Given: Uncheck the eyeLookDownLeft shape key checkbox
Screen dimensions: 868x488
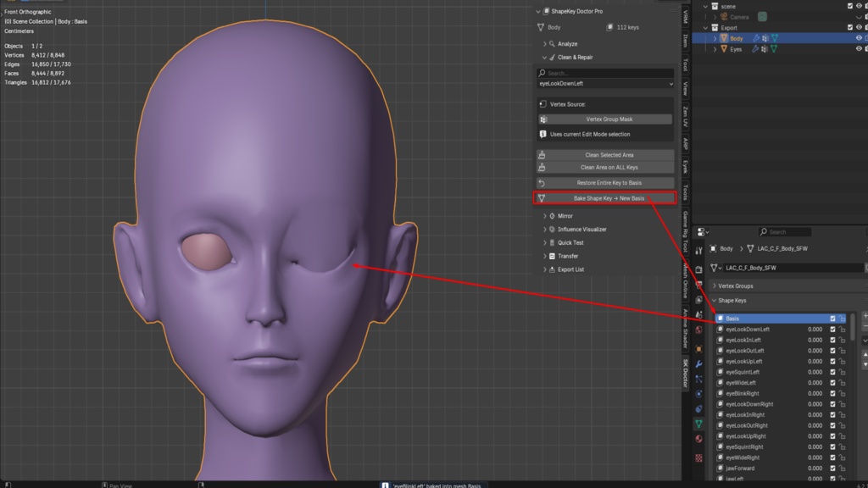Looking at the screenshot, I should tap(832, 330).
